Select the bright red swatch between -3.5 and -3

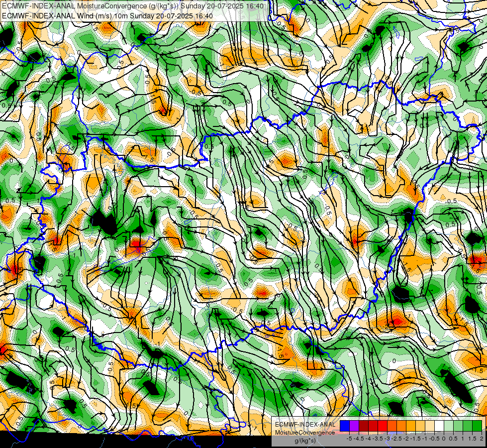point(383,426)
